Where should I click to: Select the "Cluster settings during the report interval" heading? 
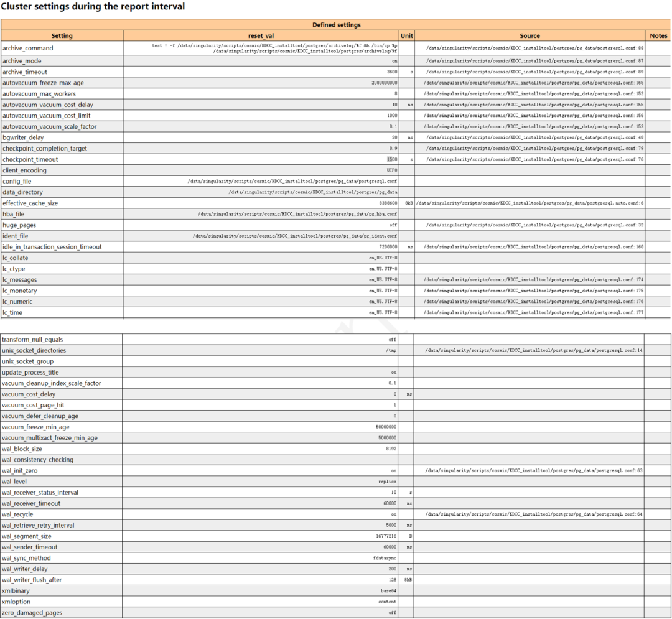click(93, 6)
